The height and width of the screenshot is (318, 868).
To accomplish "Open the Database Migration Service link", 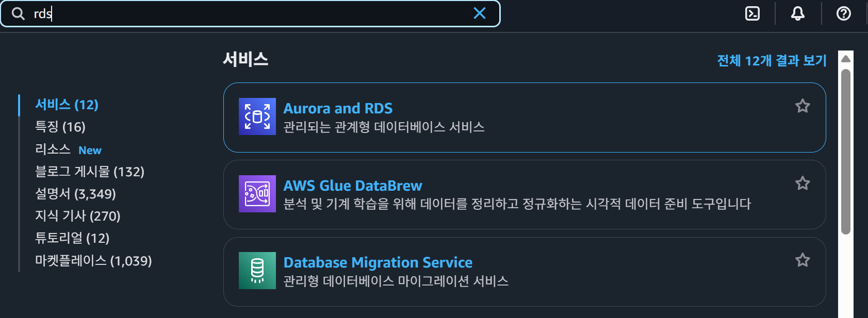I will click(378, 262).
